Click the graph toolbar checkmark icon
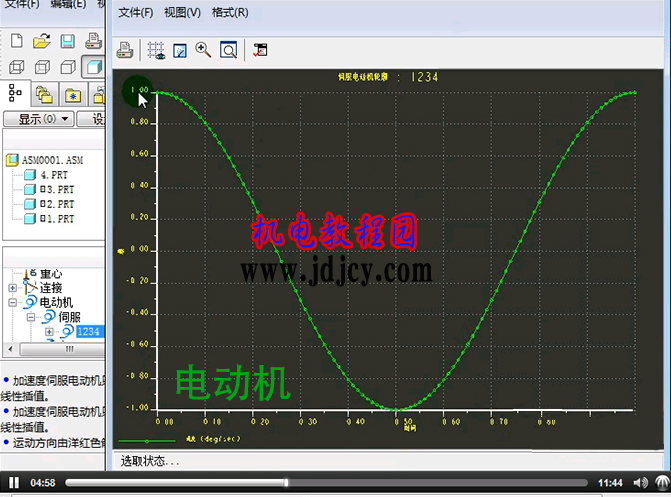The image size is (671, 497). tap(260, 50)
